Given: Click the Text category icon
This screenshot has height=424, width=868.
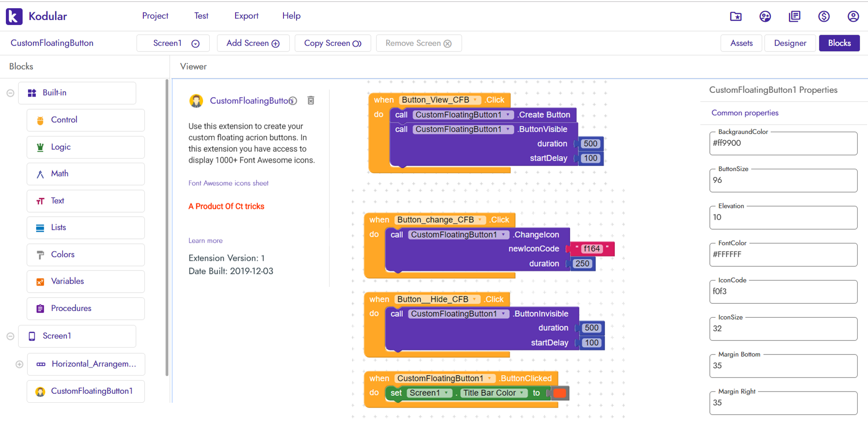Looking at the screenshot, I should click(40, 201).
